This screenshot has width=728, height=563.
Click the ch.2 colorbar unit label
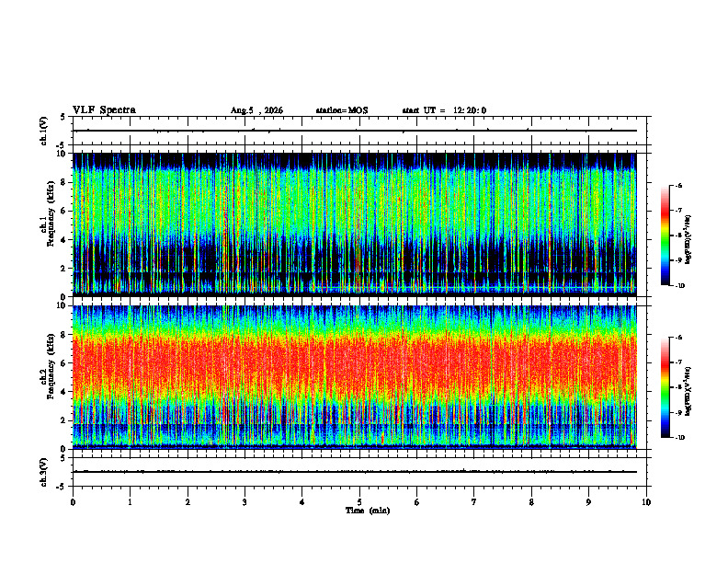point(688,391)
